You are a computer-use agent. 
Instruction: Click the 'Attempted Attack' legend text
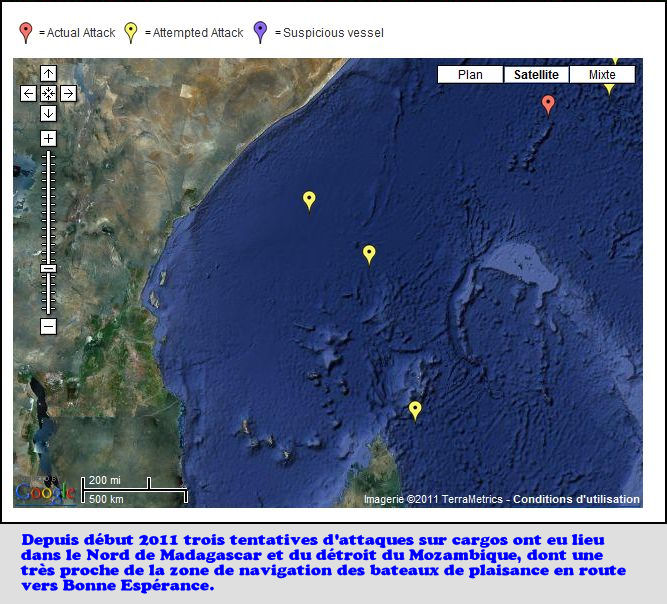coord(198,33)
